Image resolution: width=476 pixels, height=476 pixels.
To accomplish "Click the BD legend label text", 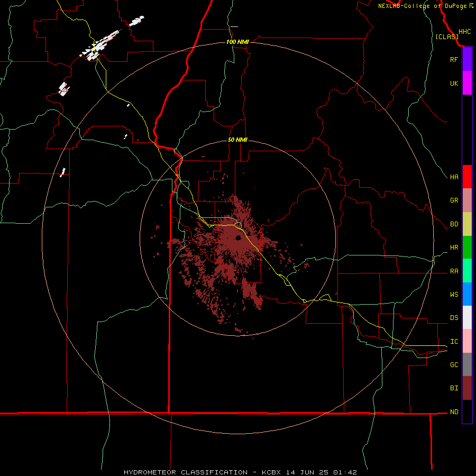I will point(454,224).
